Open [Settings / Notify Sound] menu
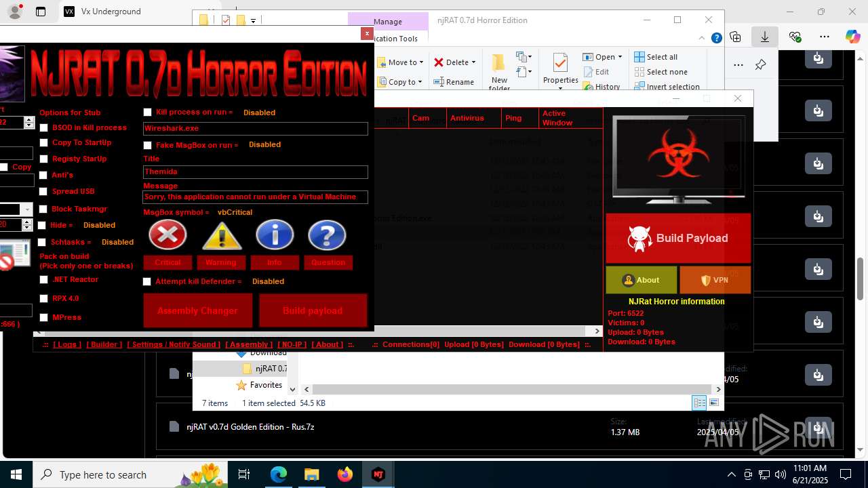The image size is (868, 488). [174, 344]
